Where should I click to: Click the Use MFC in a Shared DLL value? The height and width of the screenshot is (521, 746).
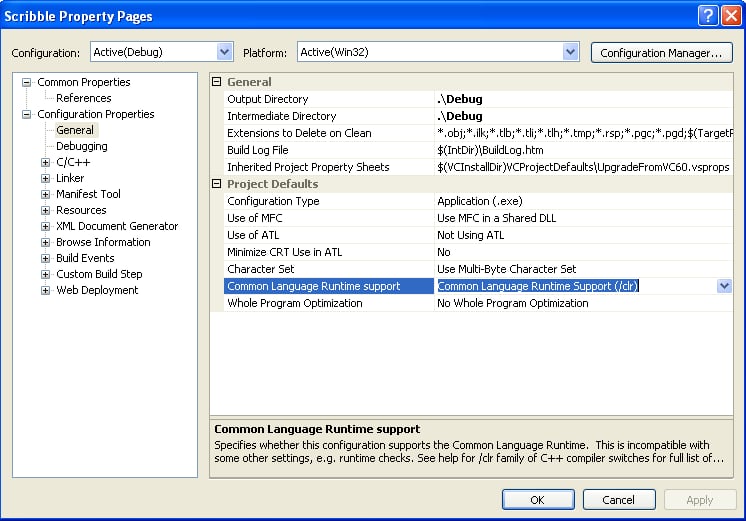point(496,218)
